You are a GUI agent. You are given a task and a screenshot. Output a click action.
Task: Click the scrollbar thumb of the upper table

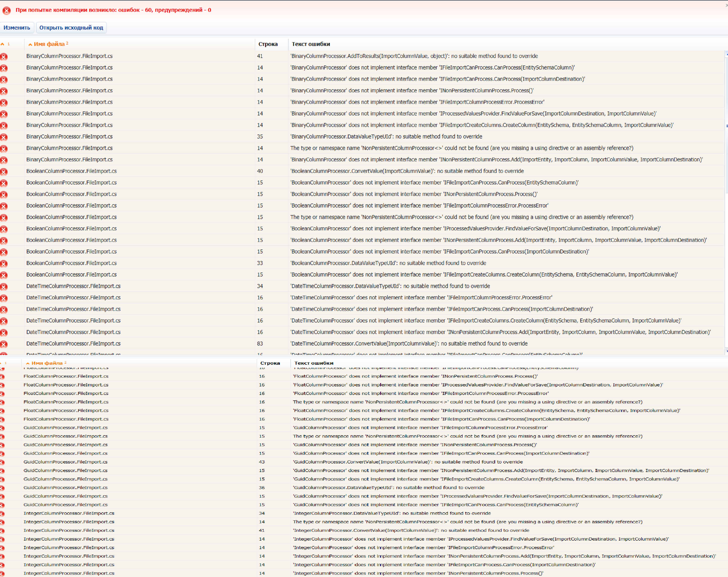726,126
